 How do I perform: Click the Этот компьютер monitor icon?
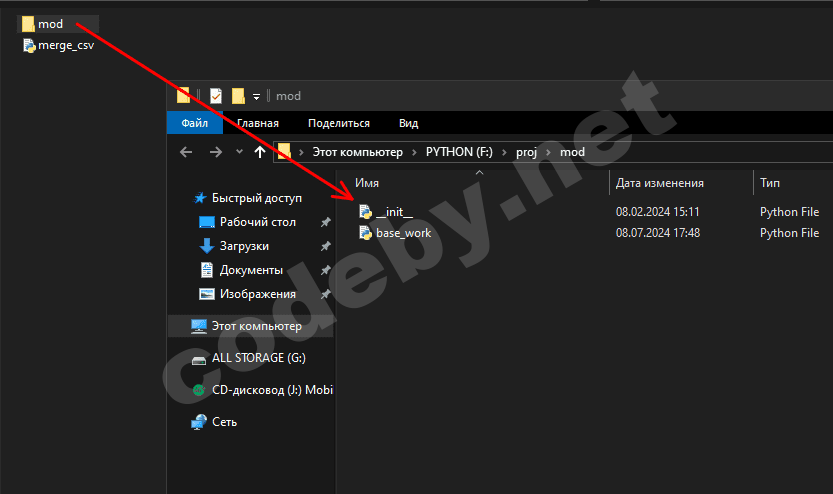pyautogui.click(x=199, y=326)
